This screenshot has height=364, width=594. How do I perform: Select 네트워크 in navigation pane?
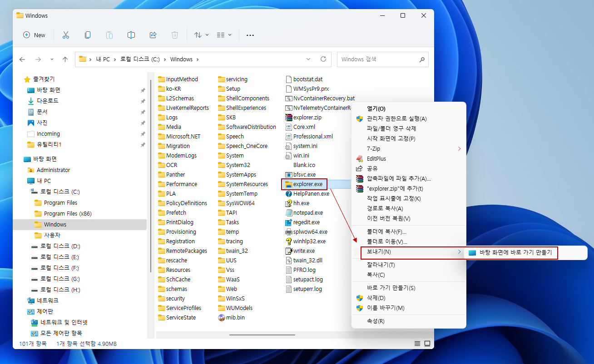(48, 300)
